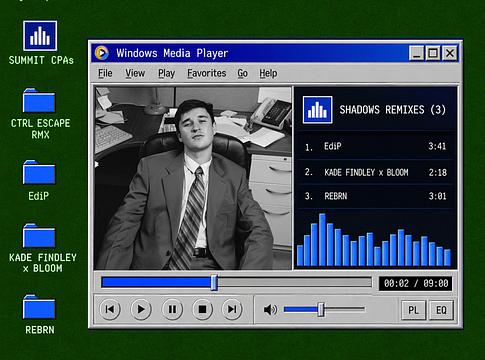Mute audio via the speaker icon
485x360 pixels.
coord(270,310)
